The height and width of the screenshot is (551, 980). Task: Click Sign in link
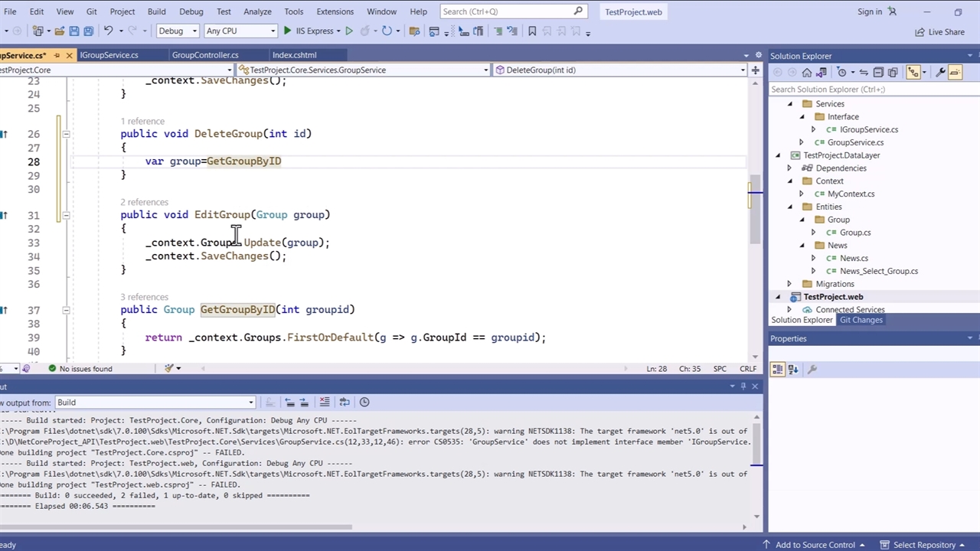(870, 11)
